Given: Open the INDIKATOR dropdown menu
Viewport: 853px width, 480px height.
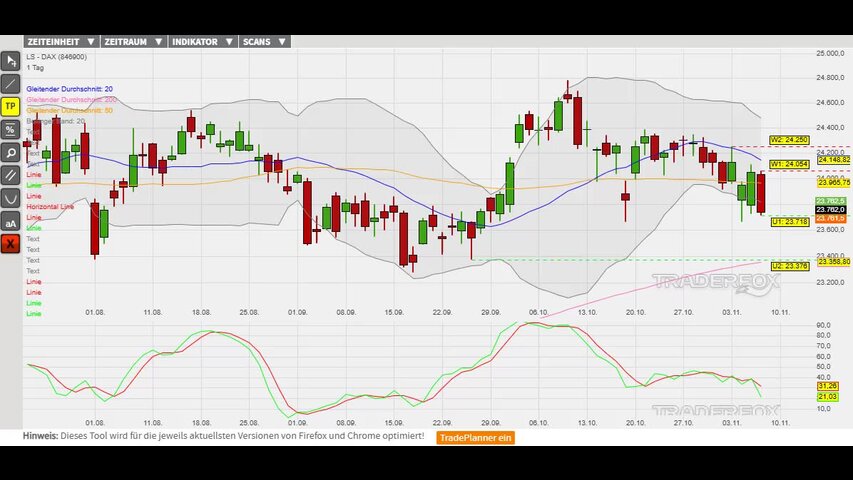Looking at the screenshot, I should click(203, 42).
